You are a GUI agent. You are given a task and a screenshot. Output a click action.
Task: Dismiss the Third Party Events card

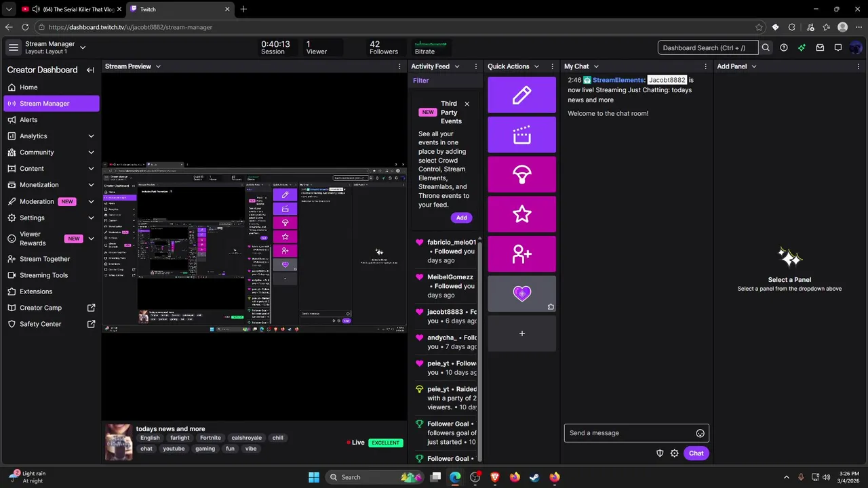467,104
